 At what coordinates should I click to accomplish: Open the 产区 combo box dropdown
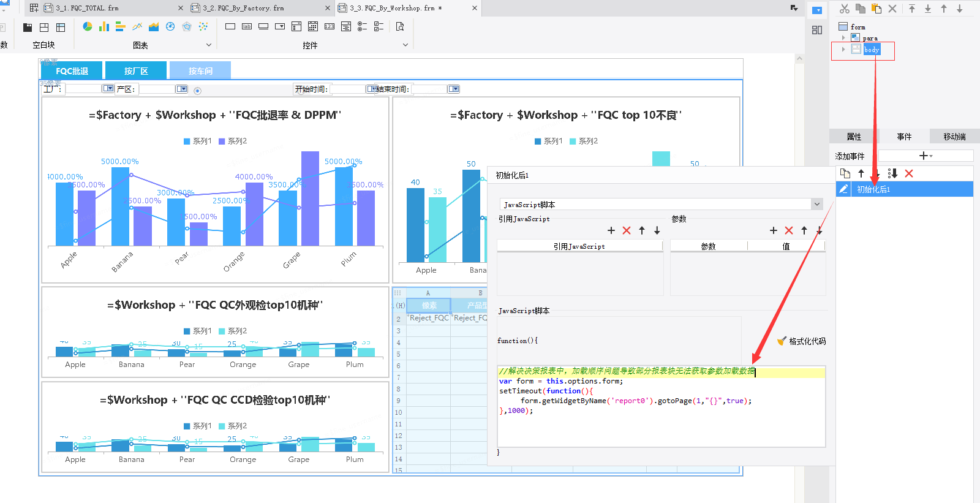182,89
